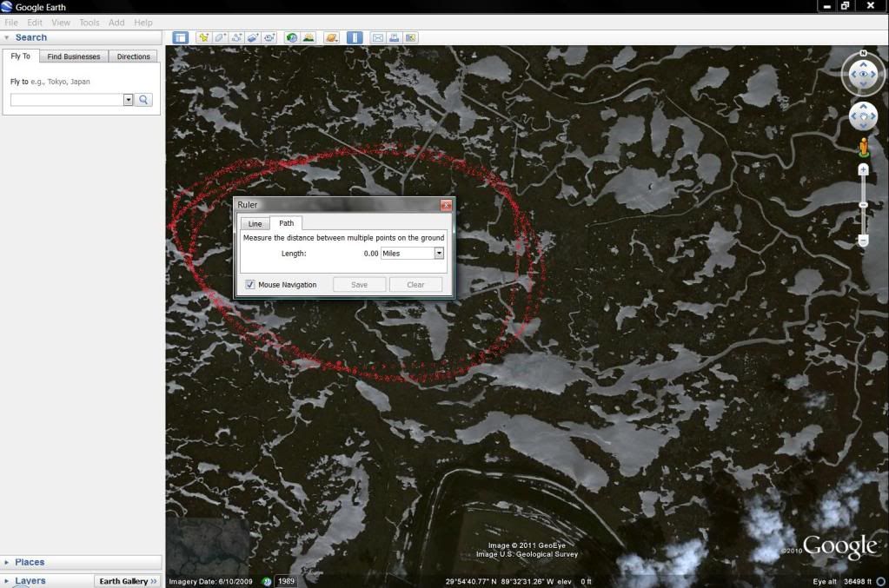Open the Earth Gallery
This screenshot has height=588, width=889.
128,581
